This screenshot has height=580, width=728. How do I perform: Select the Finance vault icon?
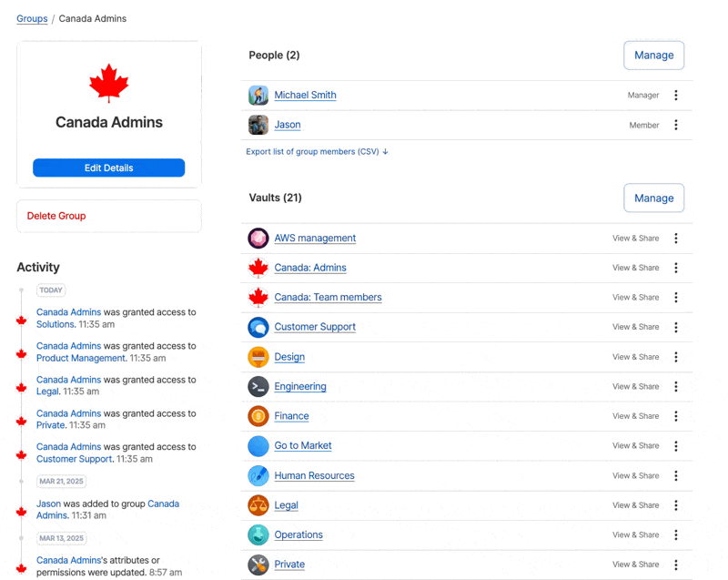tap(258, 416)
